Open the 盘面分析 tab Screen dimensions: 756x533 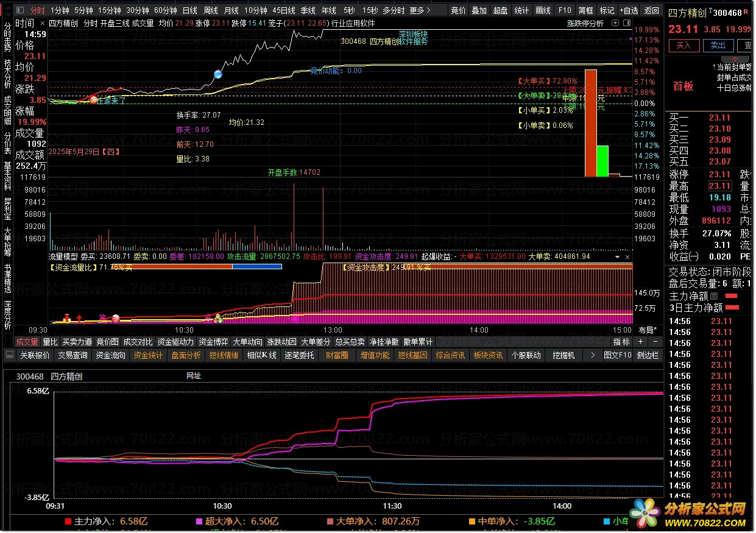pyautogui.click(x=186, y=355)
